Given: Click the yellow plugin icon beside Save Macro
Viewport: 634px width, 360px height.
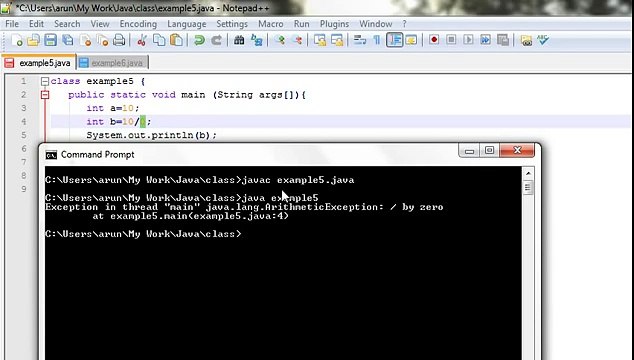Looking at the screenshot, I should 526,40.
